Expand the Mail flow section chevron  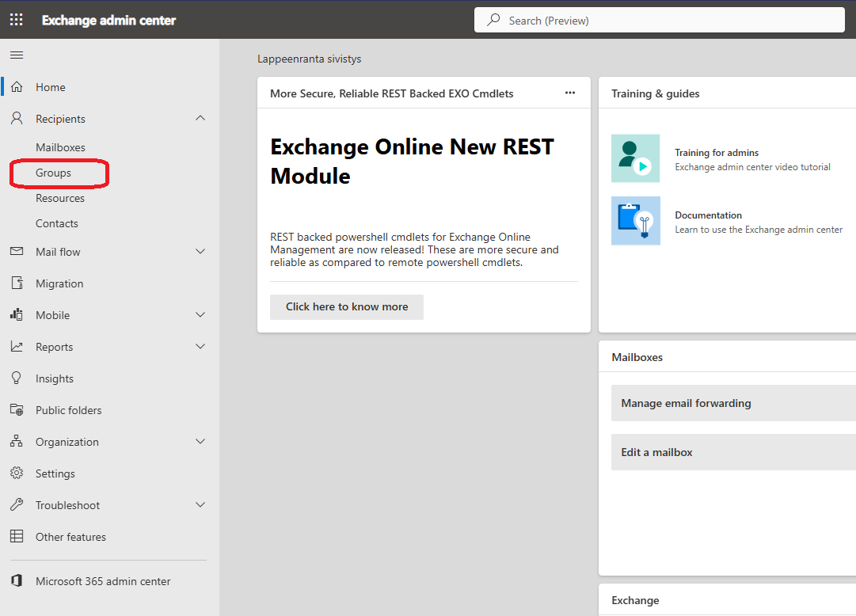pos(200,252)
